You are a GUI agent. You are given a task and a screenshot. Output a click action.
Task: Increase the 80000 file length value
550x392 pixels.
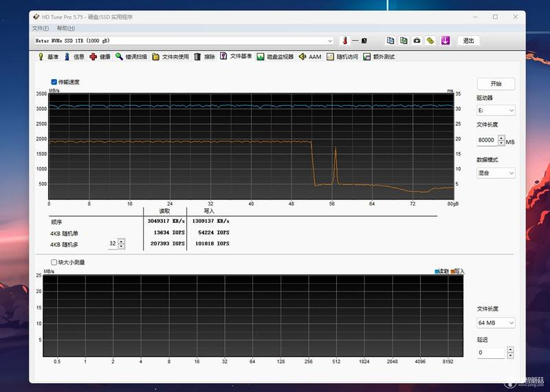(502, 138)
